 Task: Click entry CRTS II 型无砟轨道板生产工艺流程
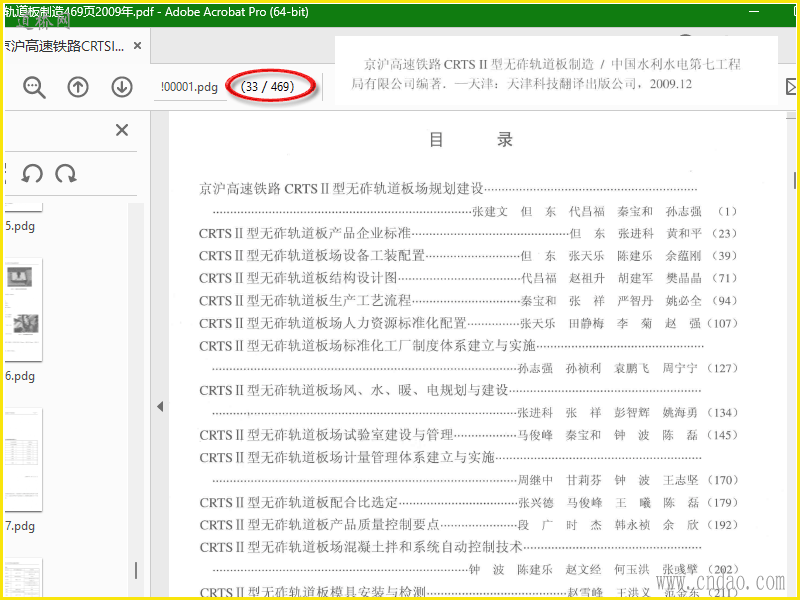(x=305, y=301)
